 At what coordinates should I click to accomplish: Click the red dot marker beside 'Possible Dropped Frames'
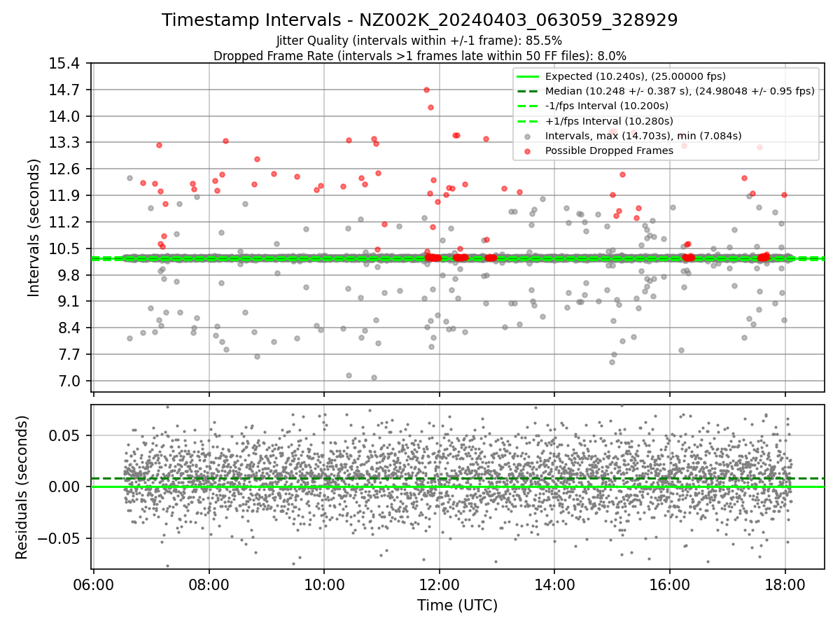(x=528, y=150)
